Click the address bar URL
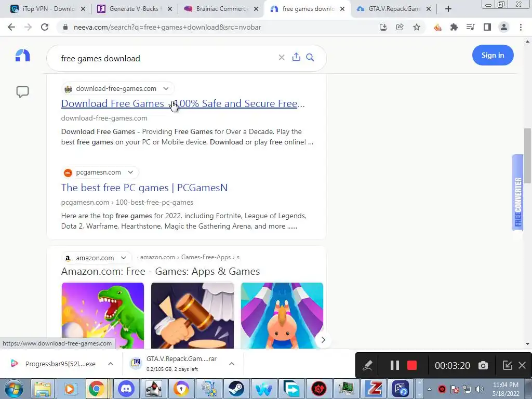This screenshot has width=532, height=399. tap(167, 27)
